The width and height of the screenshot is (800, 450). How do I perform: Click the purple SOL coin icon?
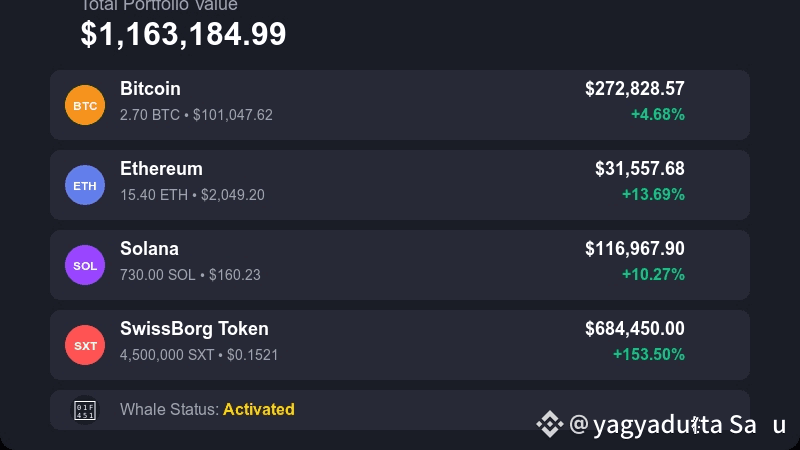click(85, 265)
